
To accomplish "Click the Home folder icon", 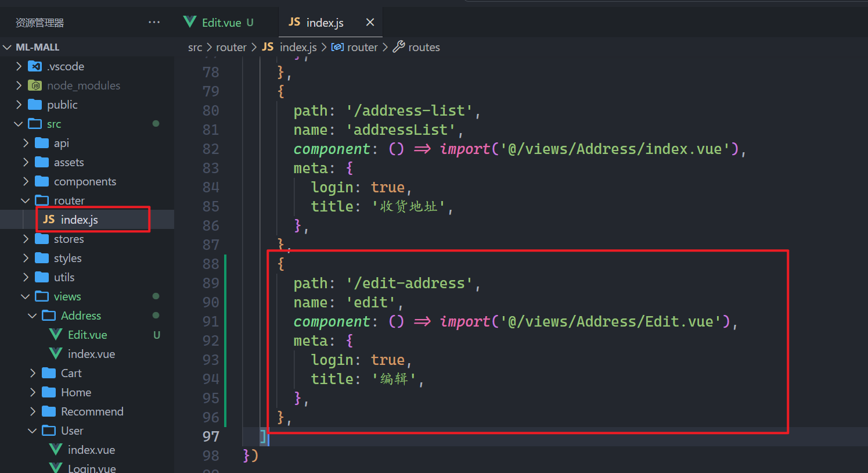I will tap(49, 392).
